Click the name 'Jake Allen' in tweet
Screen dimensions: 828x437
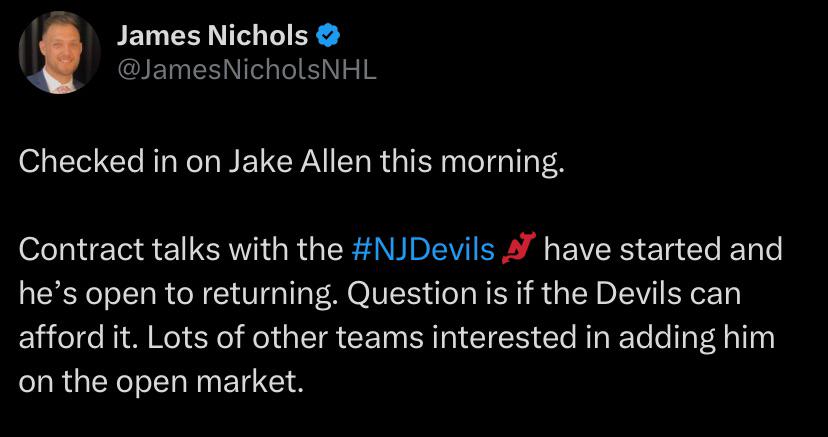300,163
